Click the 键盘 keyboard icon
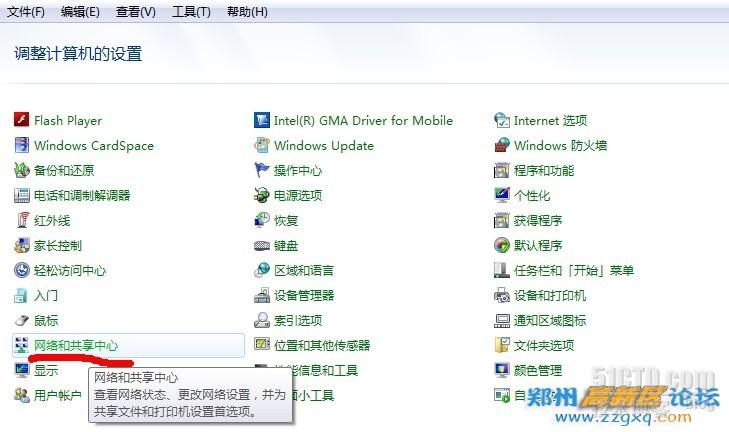This screenshot has height=432, width=729. pyautogui.click(x=261, y=245)
